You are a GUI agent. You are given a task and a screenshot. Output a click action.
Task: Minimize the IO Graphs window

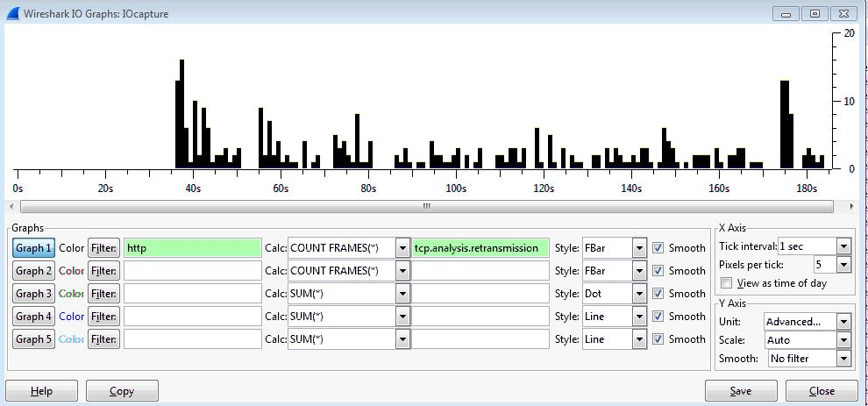click(786, 13)
